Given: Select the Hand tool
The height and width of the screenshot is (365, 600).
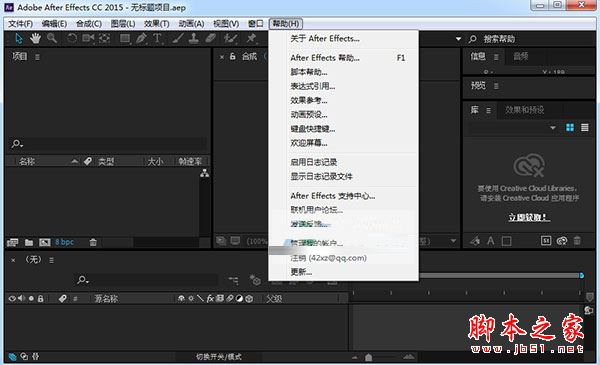Looking at the screenshot, I should point(36,38).
